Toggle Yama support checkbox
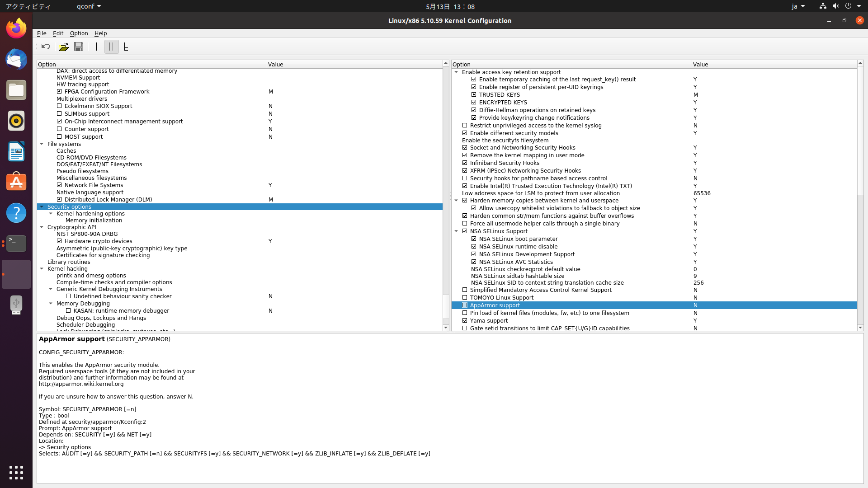Image resolution: width=868 pixels, height=488 pixels. (x=465, y=321)
